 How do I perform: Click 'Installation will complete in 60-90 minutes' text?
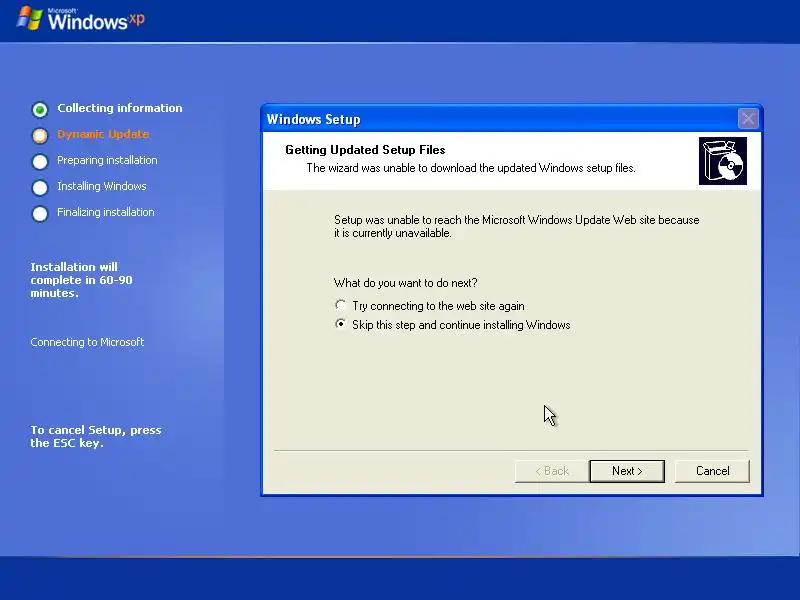click(81, 280)
